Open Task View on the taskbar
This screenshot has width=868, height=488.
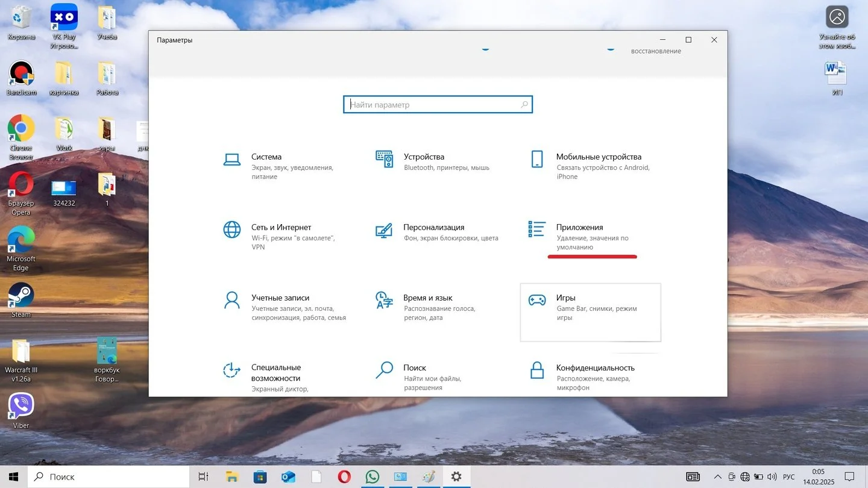(203, 477)
